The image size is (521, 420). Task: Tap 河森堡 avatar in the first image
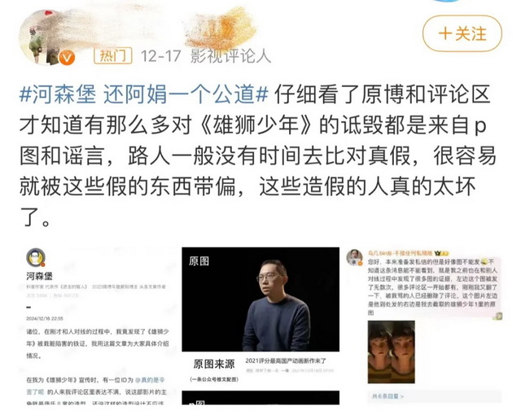[36, 257]
